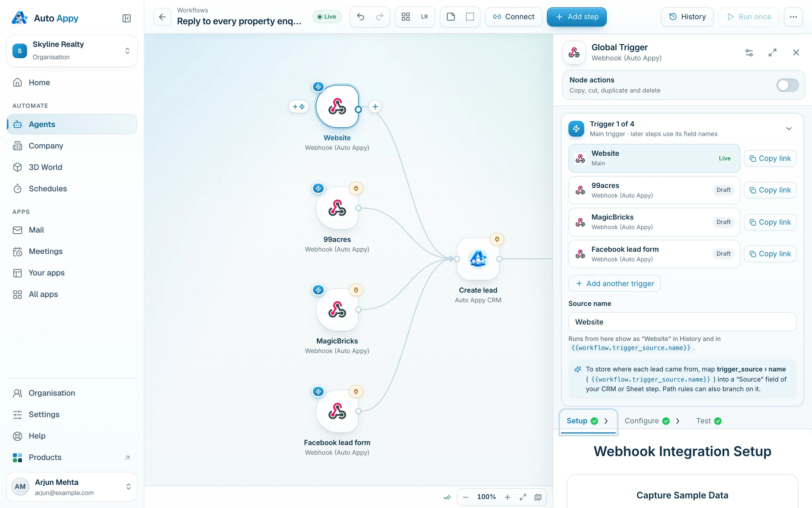Open the grid auto-layout icon
Image resolution: width=812 pixels, height=508 pixels.
tap(406, 17)
